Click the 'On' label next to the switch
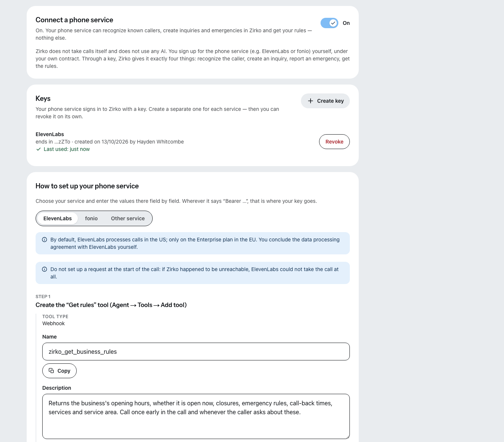Screen dimensions: 504x442 coord(346,23)
